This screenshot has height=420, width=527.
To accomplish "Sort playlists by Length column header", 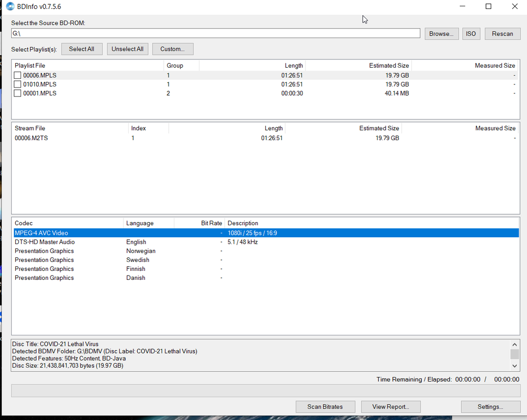I will (252, 66).
